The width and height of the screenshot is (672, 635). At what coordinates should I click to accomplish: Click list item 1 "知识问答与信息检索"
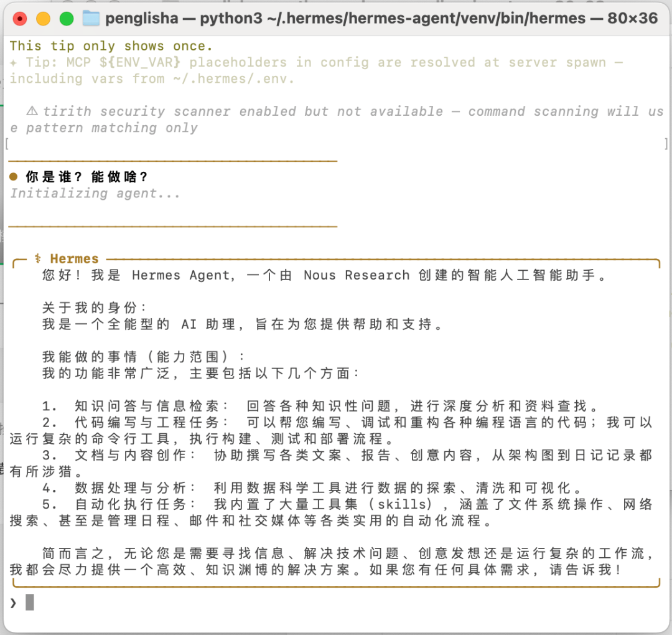point(320,406)
